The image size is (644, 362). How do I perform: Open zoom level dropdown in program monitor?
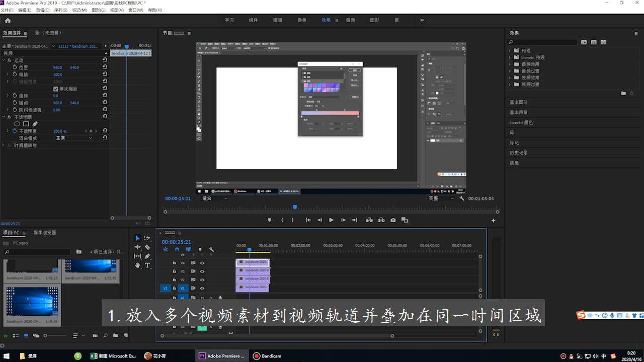pos(214,198)
